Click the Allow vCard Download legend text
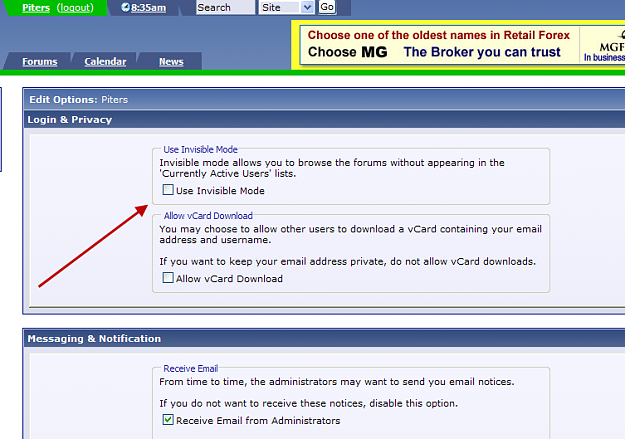Image resolution: width=625 pixels, height=439 pixels. click(x=208, y=216)
